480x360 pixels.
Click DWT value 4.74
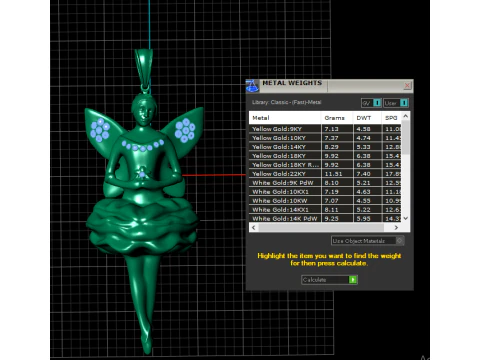[x=363, y=138]
